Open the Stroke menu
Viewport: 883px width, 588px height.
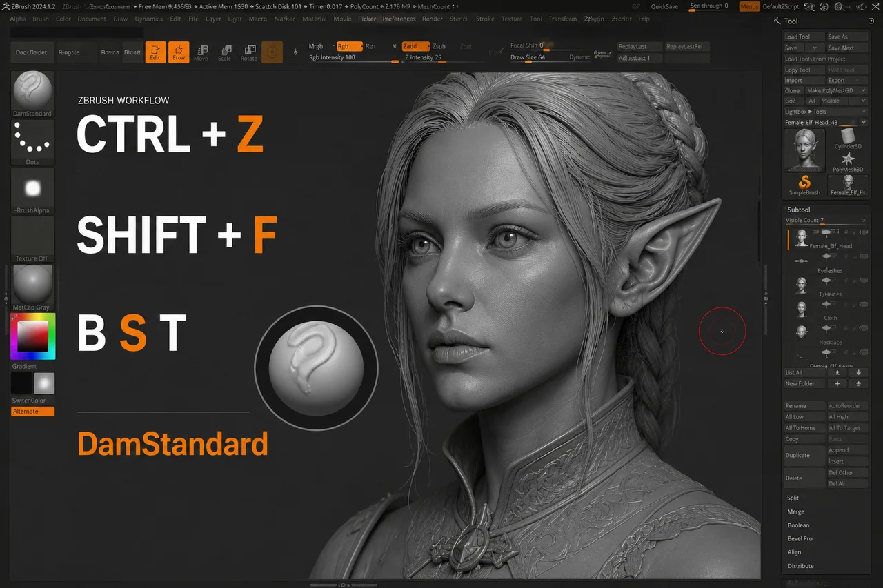click(485, 19)
